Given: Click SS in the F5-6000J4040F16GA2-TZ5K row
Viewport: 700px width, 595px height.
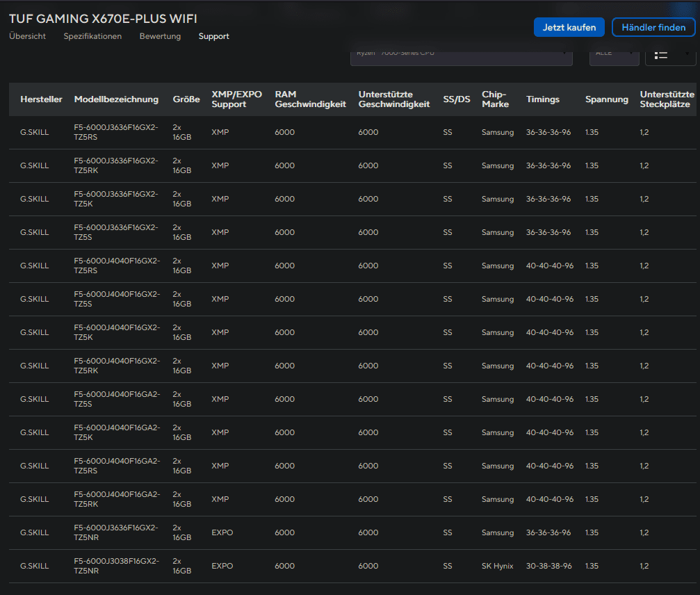Looking at the screenshot, I should pyautogui.click(x=448, y=432).
